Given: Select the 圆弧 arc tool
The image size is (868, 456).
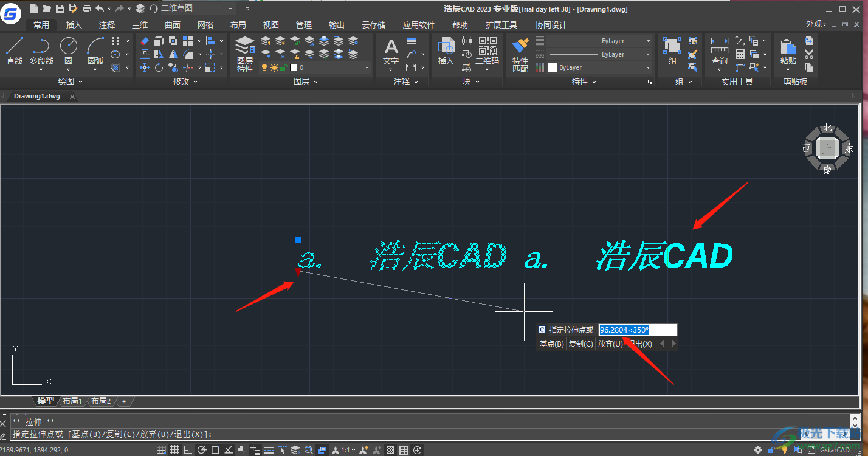Looking at the screenshot, I should [95, 51].
